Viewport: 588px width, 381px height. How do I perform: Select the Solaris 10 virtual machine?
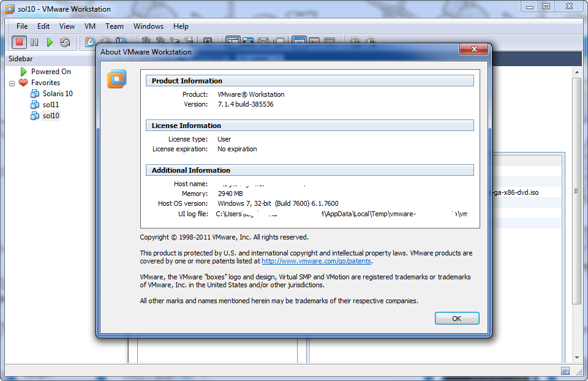click(58, 94)
